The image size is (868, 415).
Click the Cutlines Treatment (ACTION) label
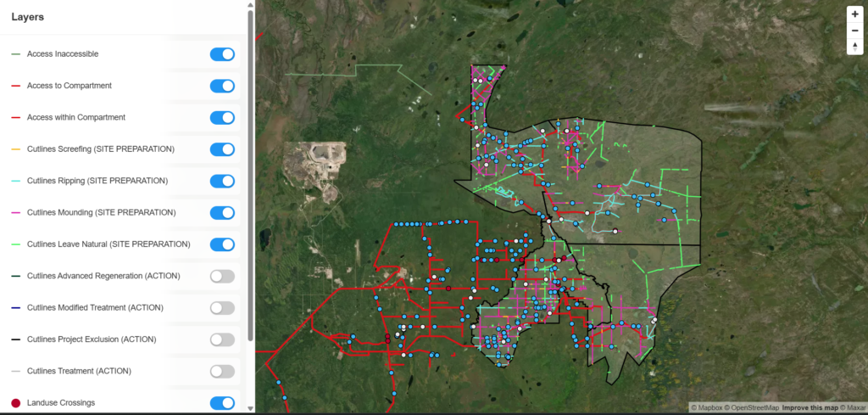pos(79,371)
